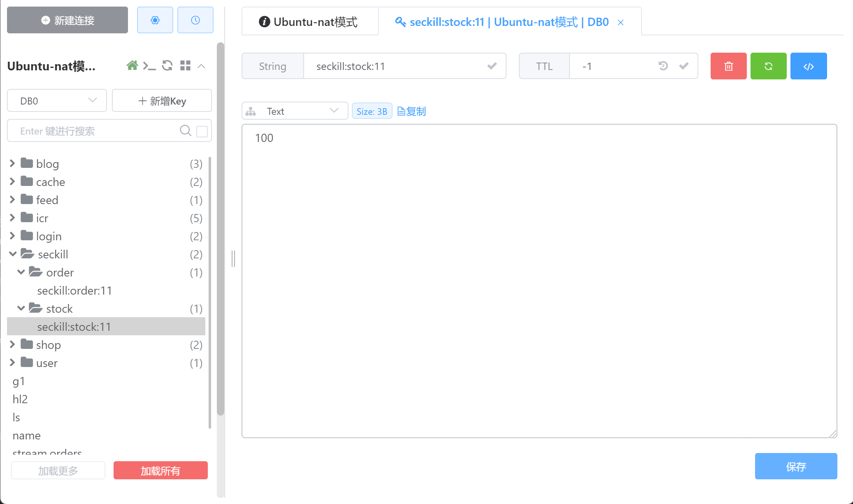Click the 保存 save button
Viewport: 853px width, 504px height.
[795, 466]
